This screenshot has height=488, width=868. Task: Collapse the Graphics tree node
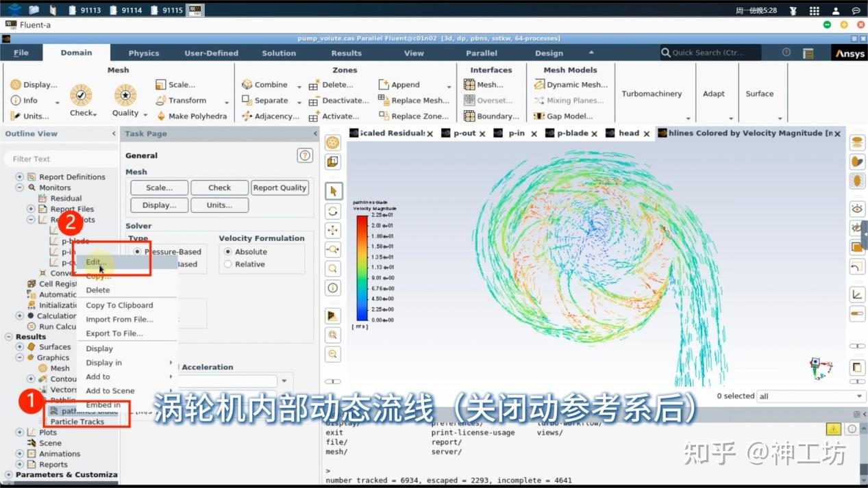(20, 357)
